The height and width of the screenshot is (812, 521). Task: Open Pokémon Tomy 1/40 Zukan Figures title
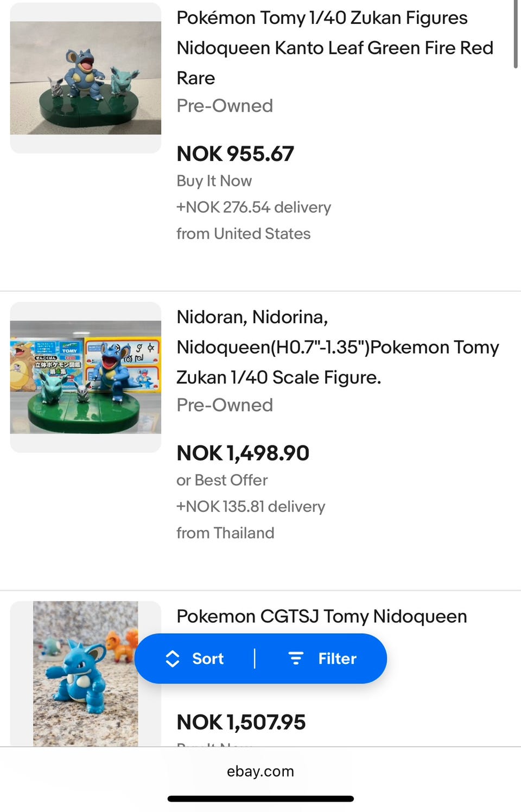pos(335,48)
